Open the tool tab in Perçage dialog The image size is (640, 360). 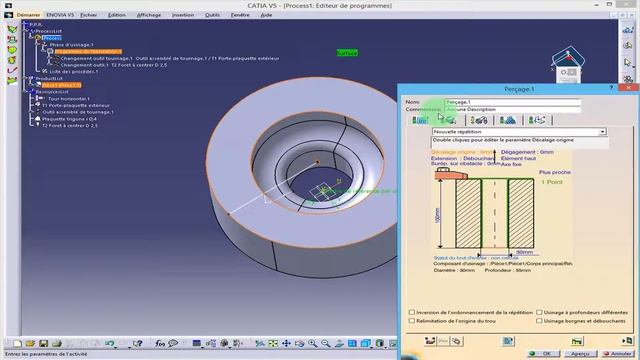(x=479, y=120)
